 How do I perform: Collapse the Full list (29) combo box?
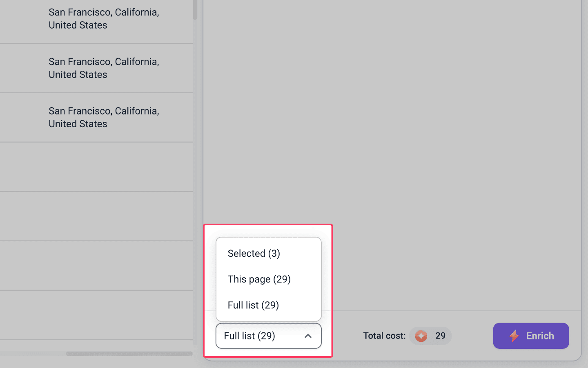(x=268, y=336)
